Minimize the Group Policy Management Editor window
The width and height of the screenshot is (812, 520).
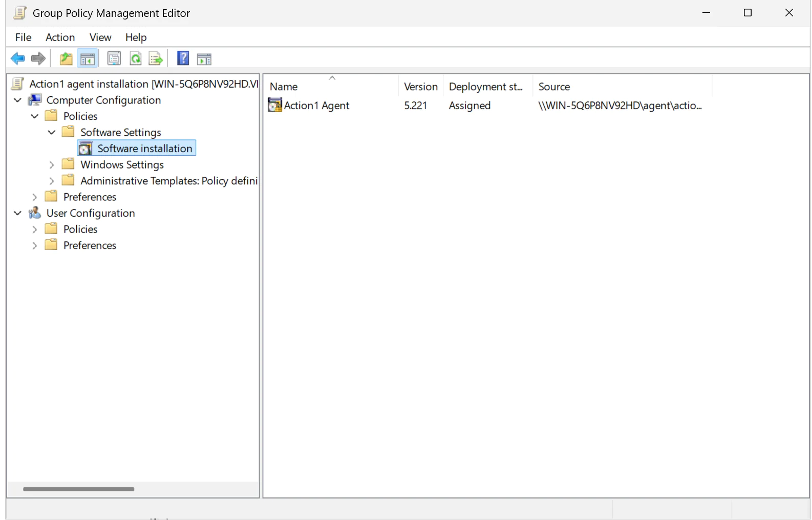click(706, 13)
